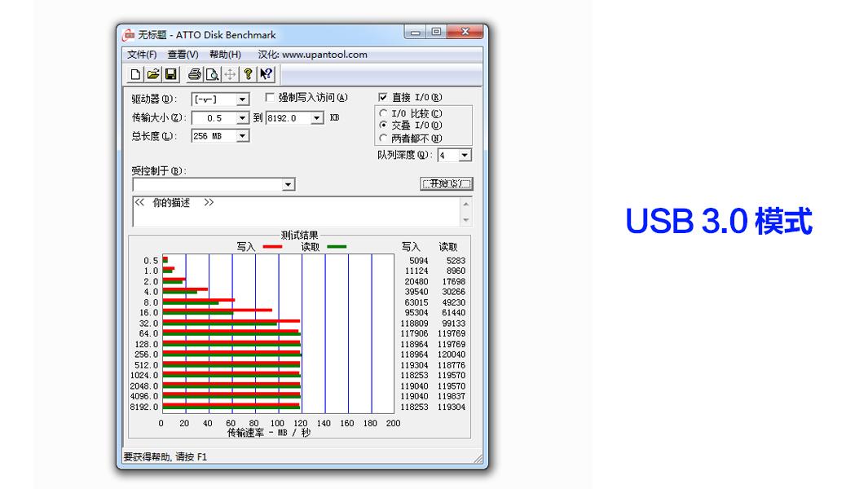Uncheck the 直接 I/O checkbox

tap(383, 98)
